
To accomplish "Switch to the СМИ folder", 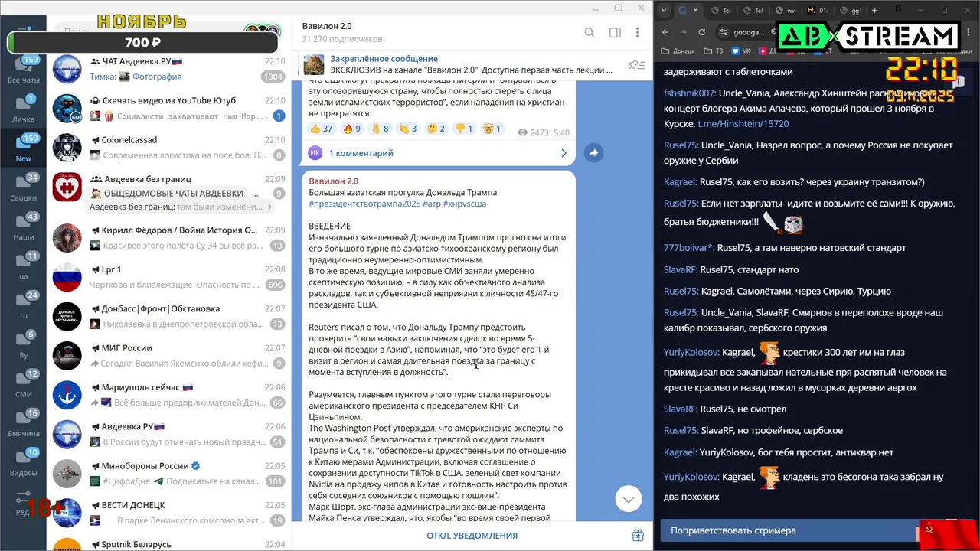I will (x=23, y=383).
